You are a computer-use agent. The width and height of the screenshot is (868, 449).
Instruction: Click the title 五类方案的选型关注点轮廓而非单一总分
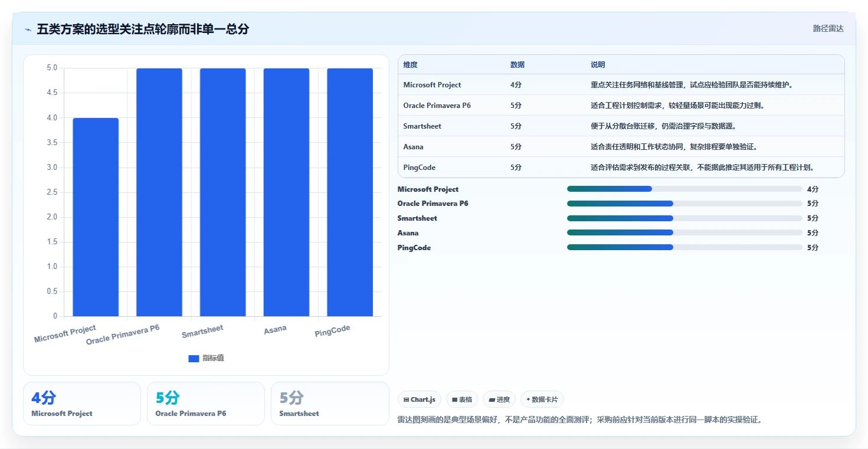(x=143, y=29)
